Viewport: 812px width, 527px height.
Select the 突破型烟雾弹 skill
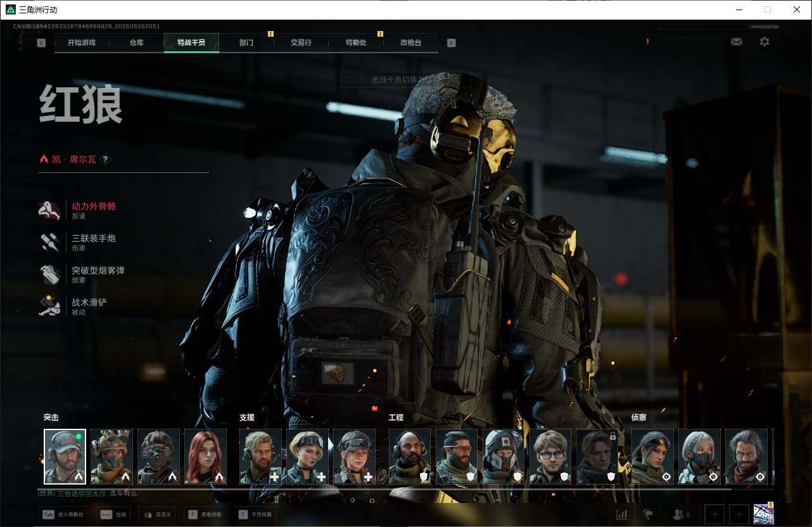click(82, 275)
